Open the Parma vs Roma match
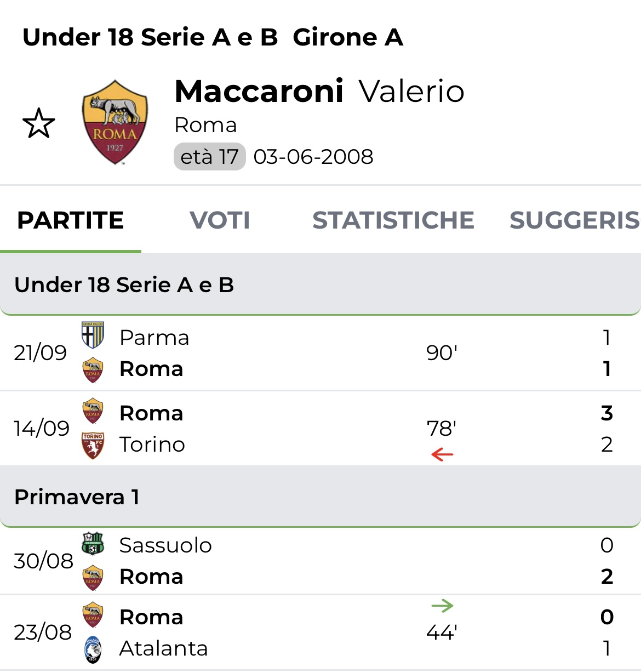641x672 pixels. [321, 353]
